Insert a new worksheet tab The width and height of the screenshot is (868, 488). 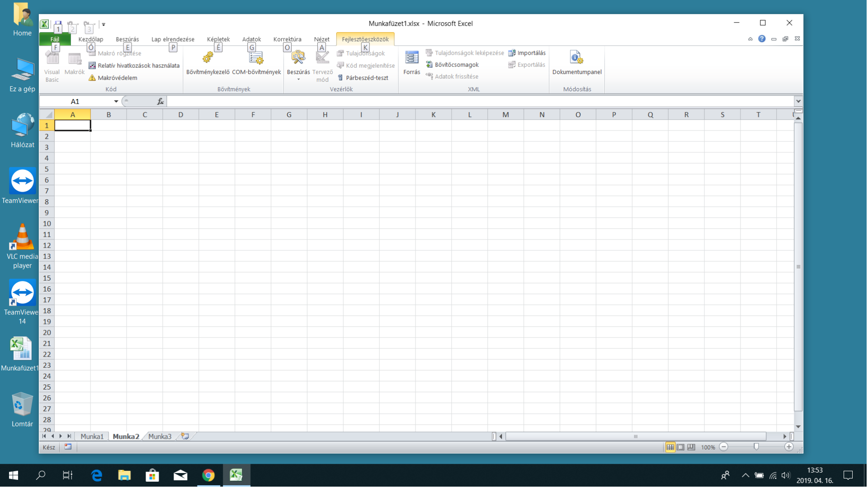tap(185, 436)
